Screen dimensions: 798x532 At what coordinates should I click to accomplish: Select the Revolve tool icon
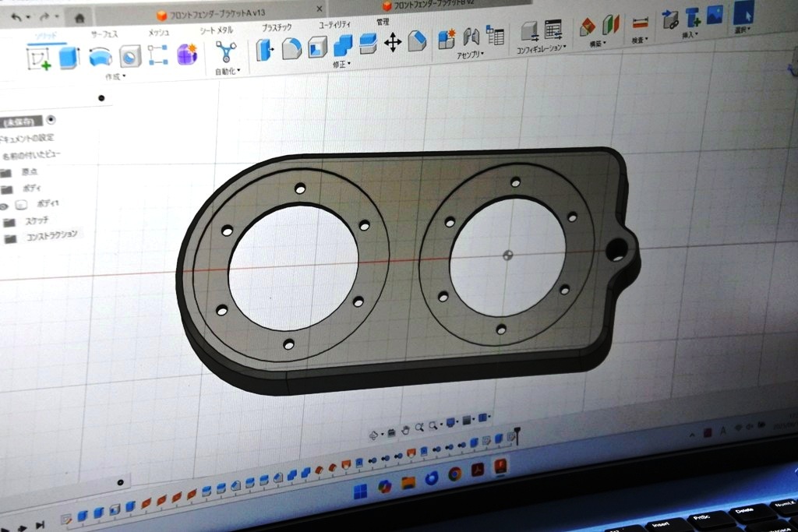pyautogui.click(x=101, y=57)
